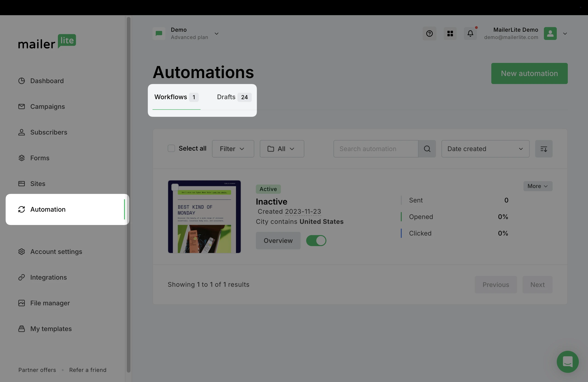The width and height of the screenshot is (588, 382).
Task: Click the sort order icon button
Action: (x=543, y=149)
